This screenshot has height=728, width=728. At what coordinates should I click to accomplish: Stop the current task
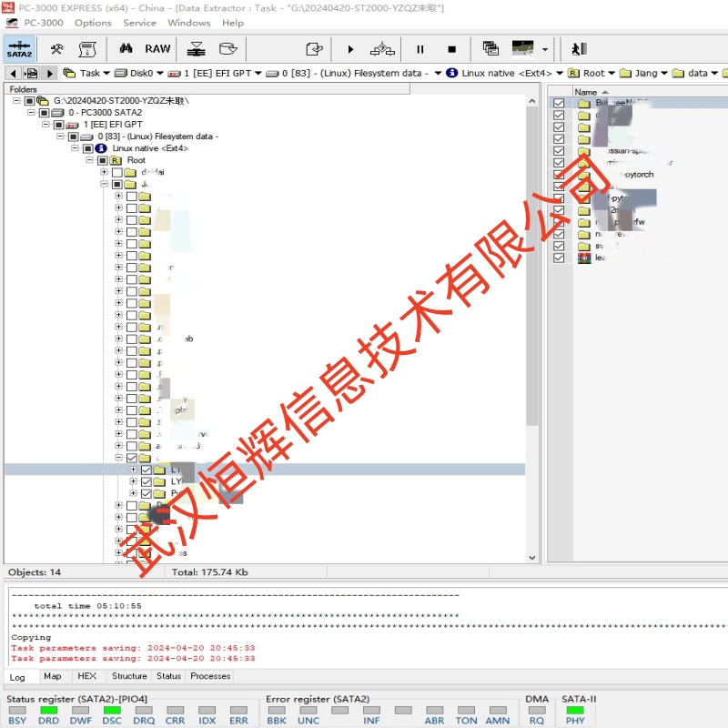(451, 49)
